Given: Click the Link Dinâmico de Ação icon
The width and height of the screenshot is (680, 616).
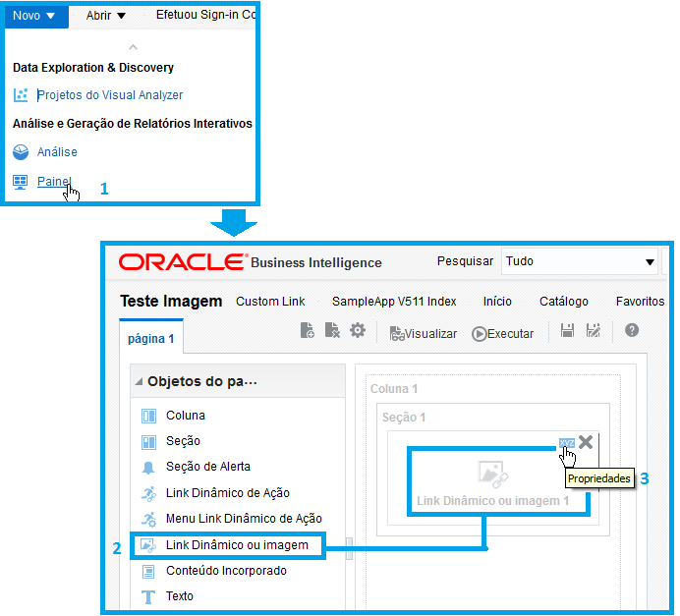Looking at the screenshot, I should point(148,494).
